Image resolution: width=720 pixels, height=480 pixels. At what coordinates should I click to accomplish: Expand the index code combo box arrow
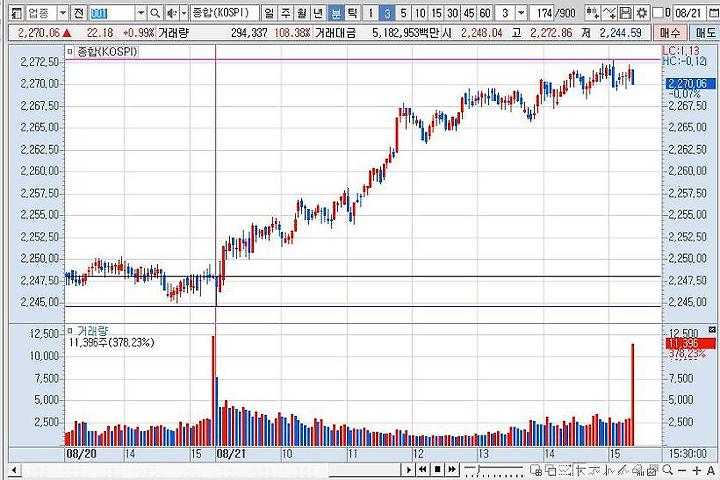(x=141, y=13)
